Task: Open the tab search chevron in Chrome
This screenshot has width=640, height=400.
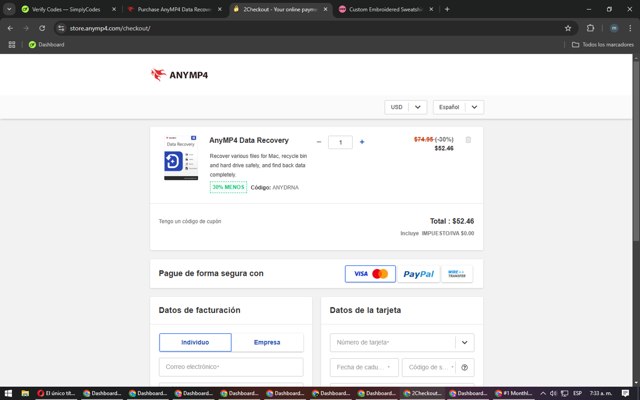Action: pos(9,9)
